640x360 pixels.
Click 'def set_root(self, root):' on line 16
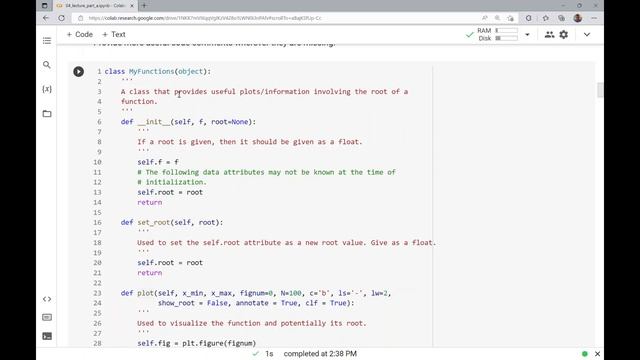click(172, 222)
